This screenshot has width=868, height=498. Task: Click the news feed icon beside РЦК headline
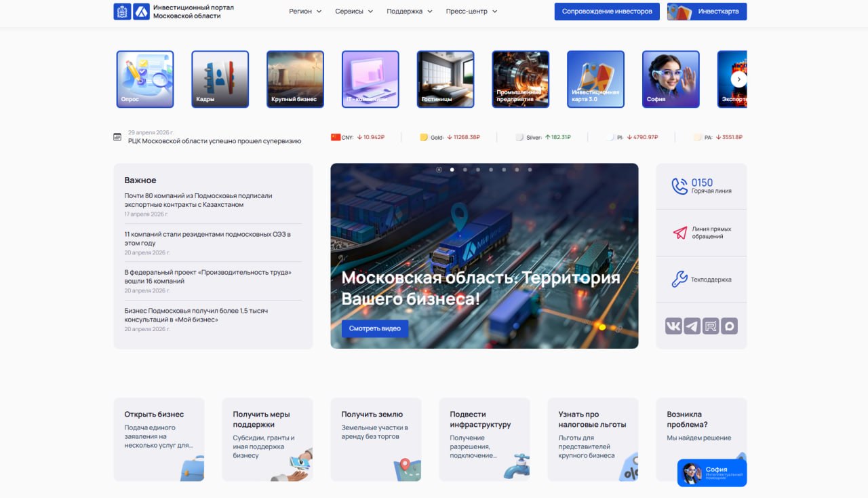117,137
